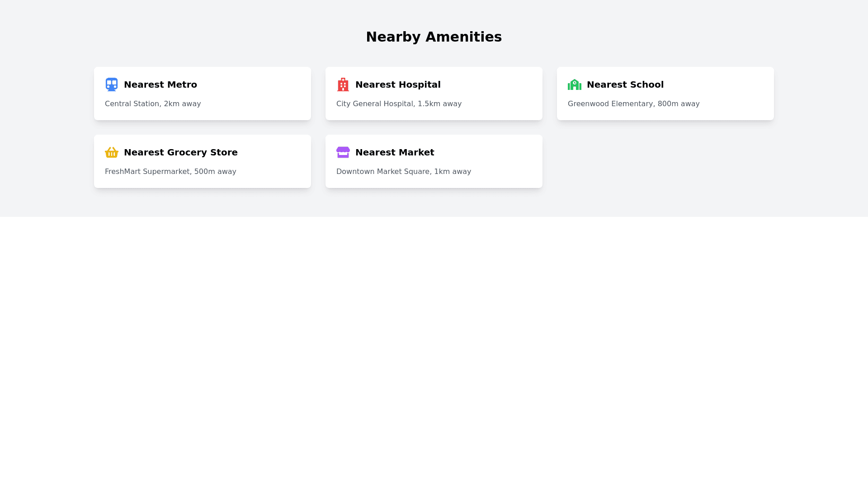868x488 pixels.
Task: Select the Nearest School title
Action: coord(625,84)
